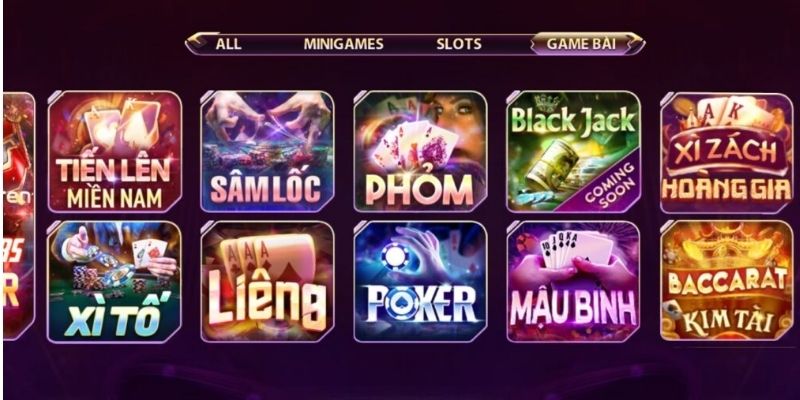
Task: Open the Black Jack coming soon tile
Action: click(573, 152)
